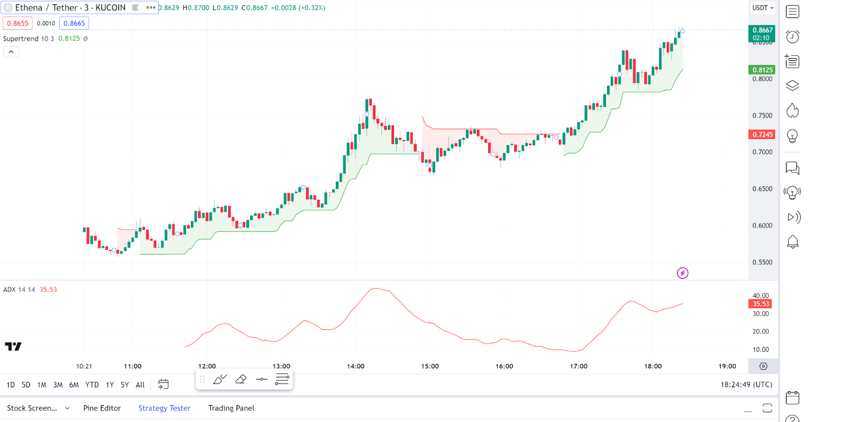Select the Stock Screener tab
The image size is (868, 422).
(32, 408)
